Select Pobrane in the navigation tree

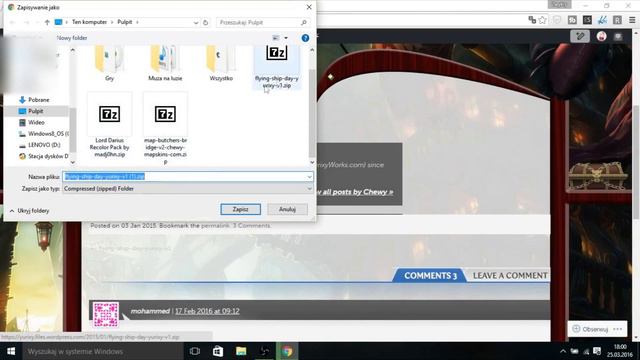click(x=39, y=100)
